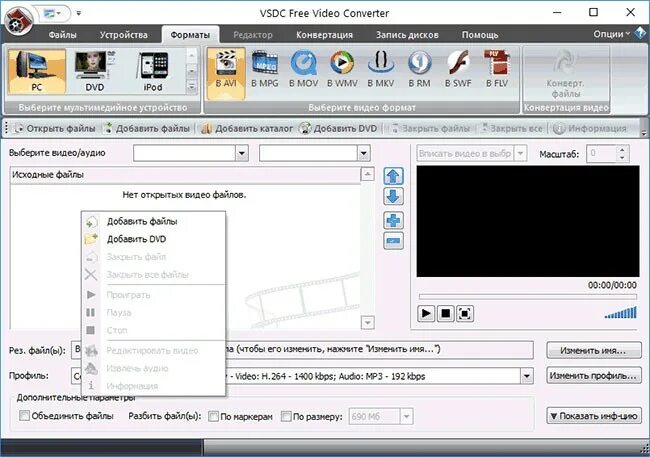This screenshot has height=457, width=650.
Task: Choose the В SWF video format
Action: [x=458, y=70]
